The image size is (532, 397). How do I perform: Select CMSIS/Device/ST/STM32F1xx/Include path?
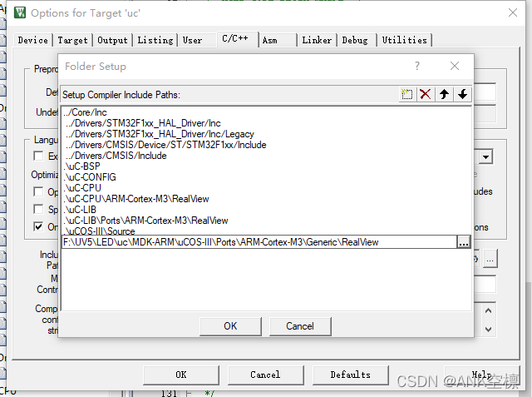point(266,145)
